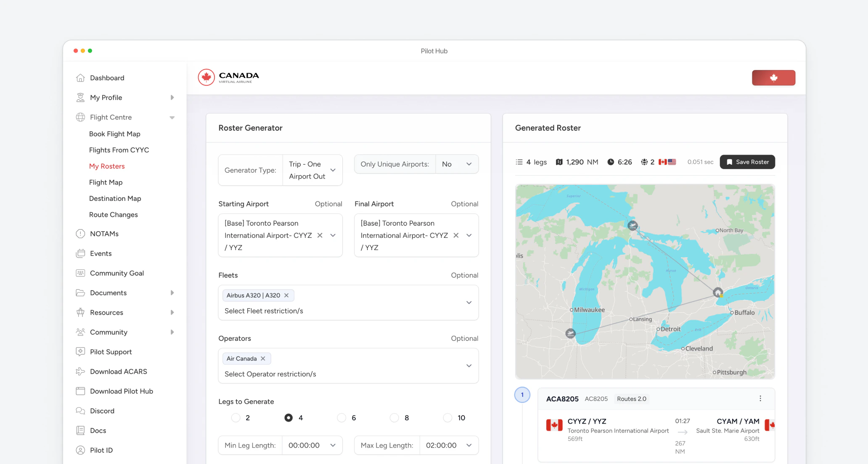Click the Sault Ste. Marie airport map marker
Viewport: 868px width, 464px height.
click(x=632, y=226)
